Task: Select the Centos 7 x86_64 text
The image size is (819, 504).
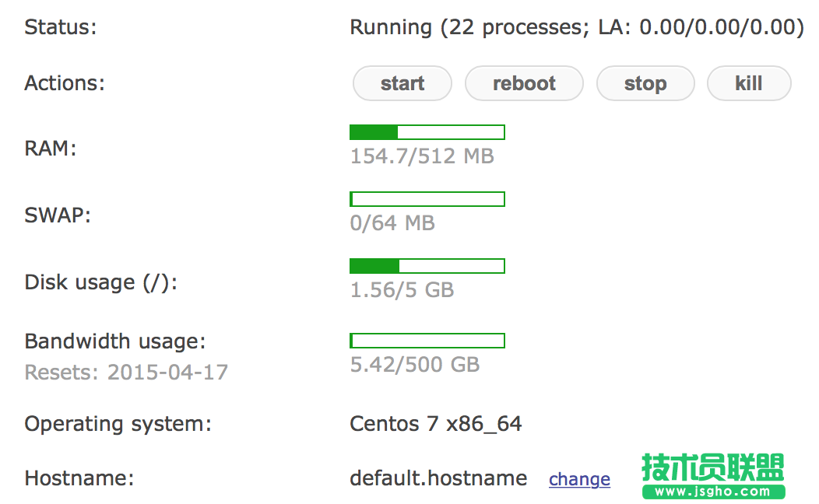Action: point(435,424)
